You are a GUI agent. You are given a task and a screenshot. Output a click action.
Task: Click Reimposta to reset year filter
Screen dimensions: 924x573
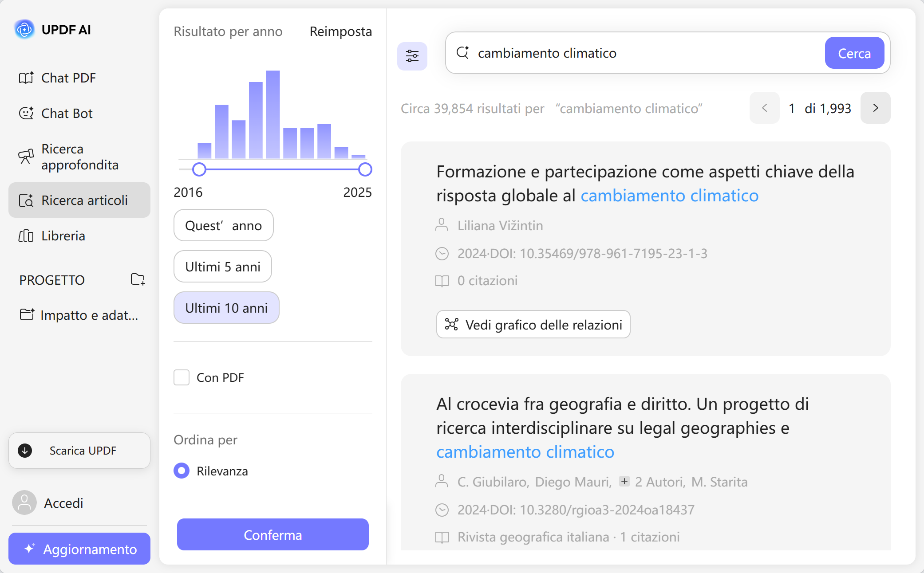[340, 31]
